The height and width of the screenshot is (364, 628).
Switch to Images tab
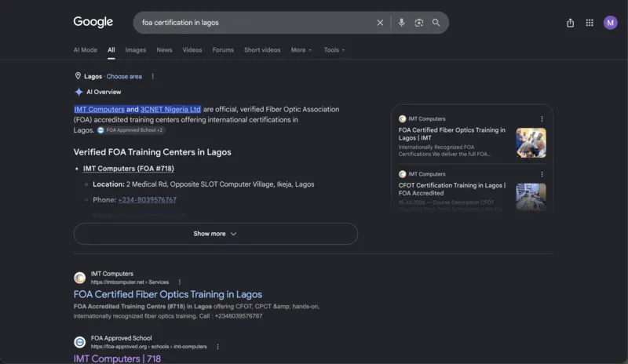point(135,50)
